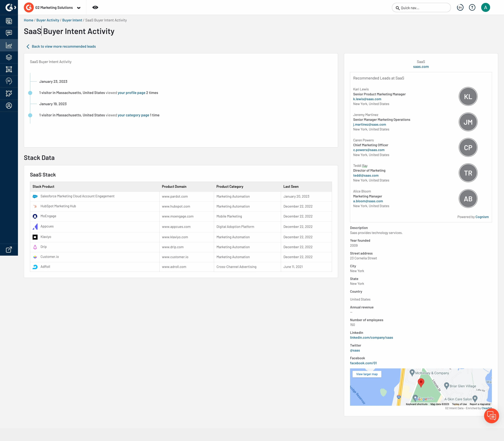Open the reviews chat bubble sidebar icon
Image resolution: width=504 pixels, height=441 pixels.
[9, 33]
